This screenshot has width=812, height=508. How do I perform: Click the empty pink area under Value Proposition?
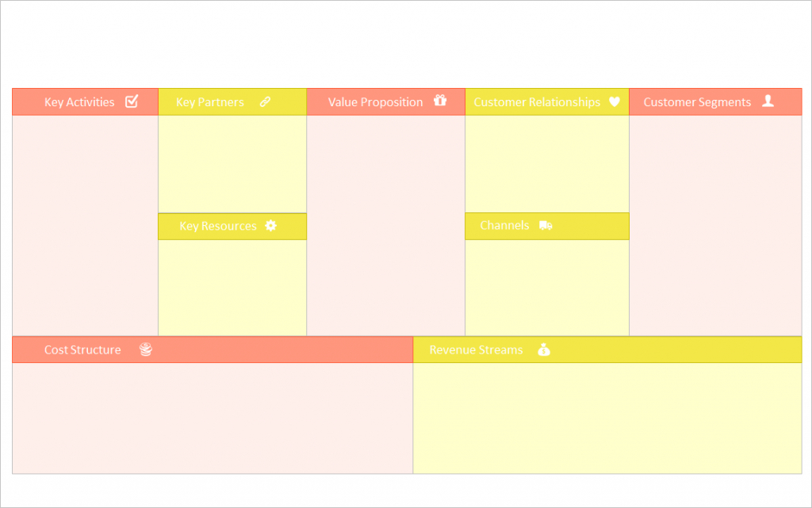click(386, 225)
